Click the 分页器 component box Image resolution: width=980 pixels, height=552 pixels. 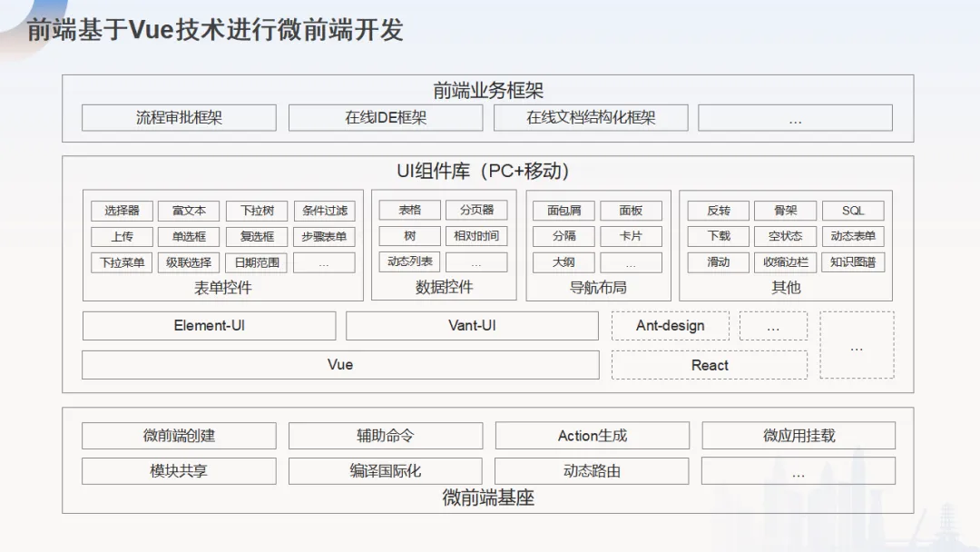[477, 210]
